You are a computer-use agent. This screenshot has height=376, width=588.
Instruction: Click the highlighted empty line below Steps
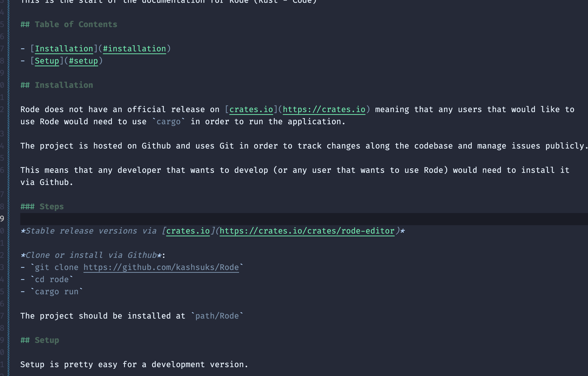(253, 219)
